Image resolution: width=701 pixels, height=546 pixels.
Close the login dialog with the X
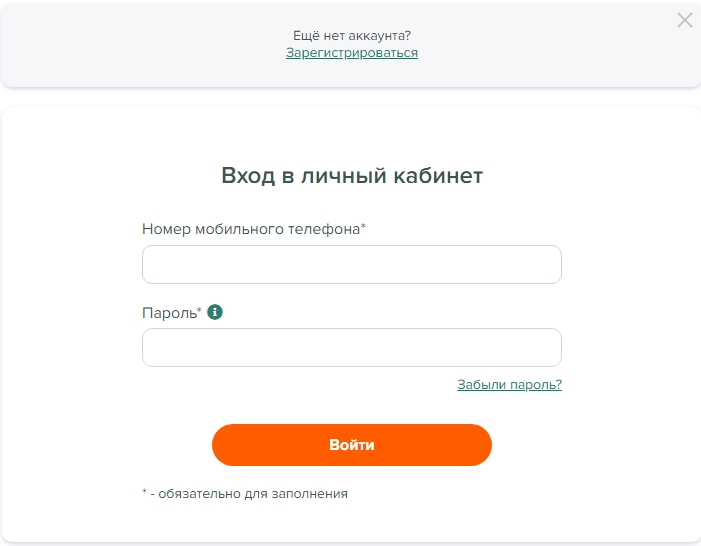[x=684, y=20]
